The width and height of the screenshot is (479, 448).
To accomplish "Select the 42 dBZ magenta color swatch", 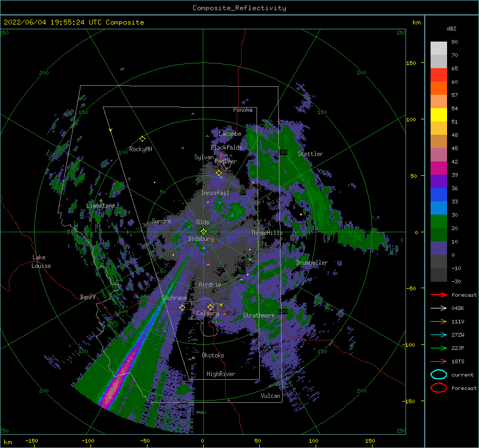I will 439,168.
